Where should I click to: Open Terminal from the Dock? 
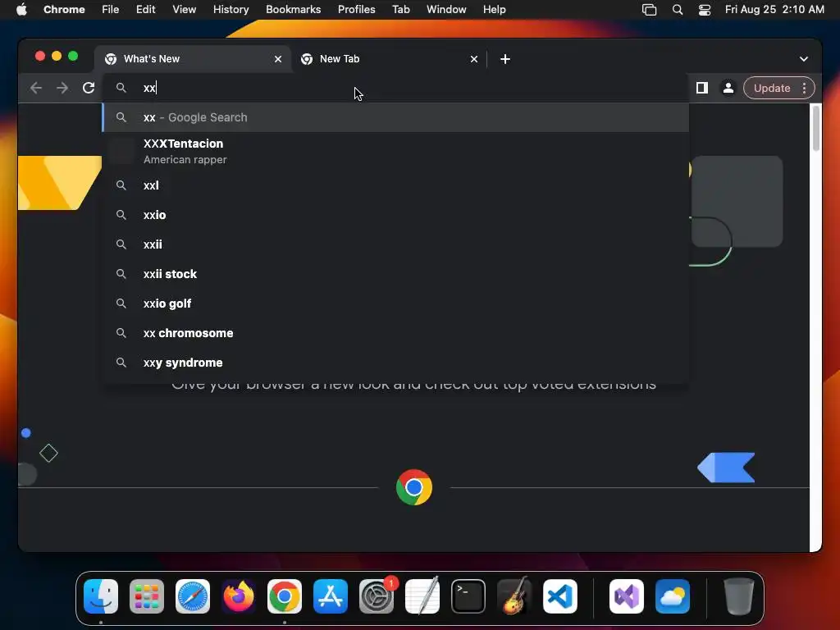tap(468, 596)
